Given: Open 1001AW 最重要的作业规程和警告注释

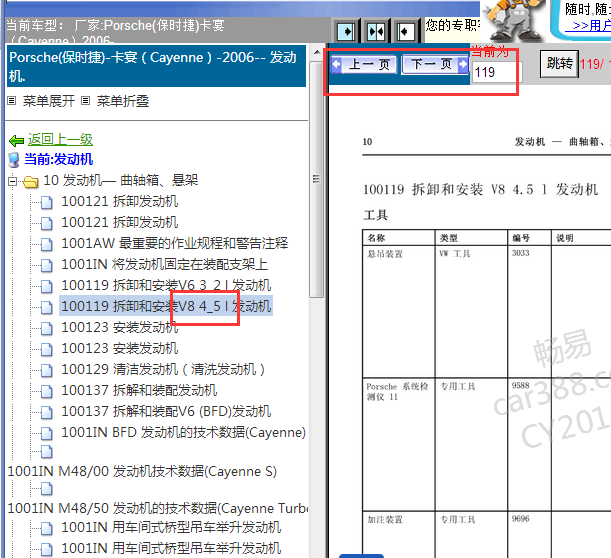Looking at the screenshot, I should coord(175,244).
